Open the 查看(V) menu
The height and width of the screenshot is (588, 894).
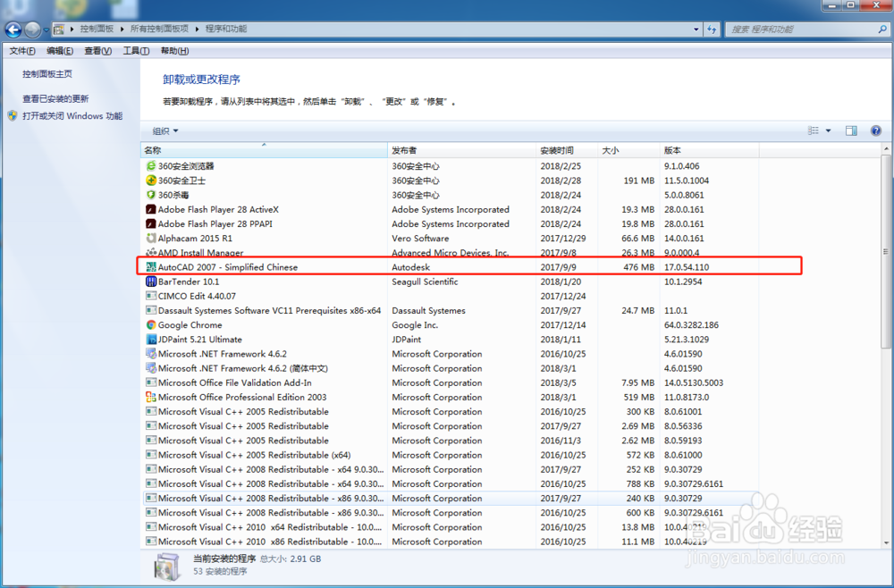[97, 51]
